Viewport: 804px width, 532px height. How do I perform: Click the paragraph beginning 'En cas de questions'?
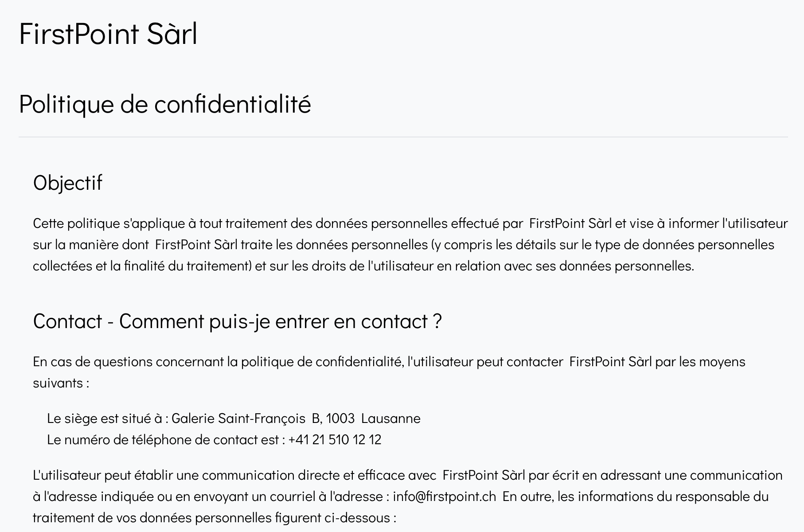pyautogui.click(x=389, y=372)
